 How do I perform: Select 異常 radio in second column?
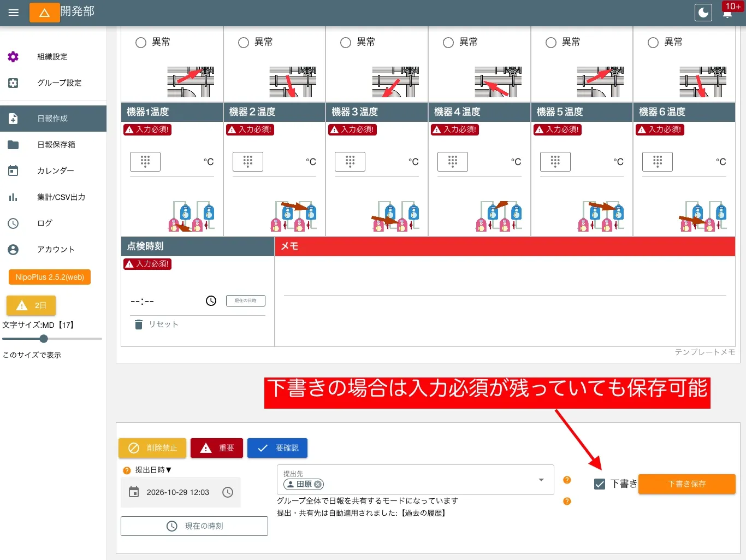pos(244,43)
